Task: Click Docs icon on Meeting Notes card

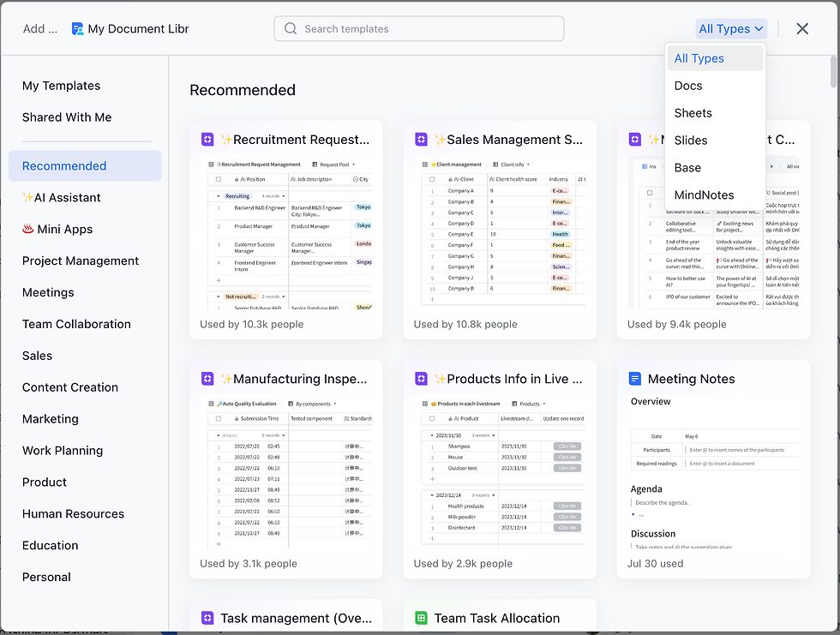Action: point(635,379)
